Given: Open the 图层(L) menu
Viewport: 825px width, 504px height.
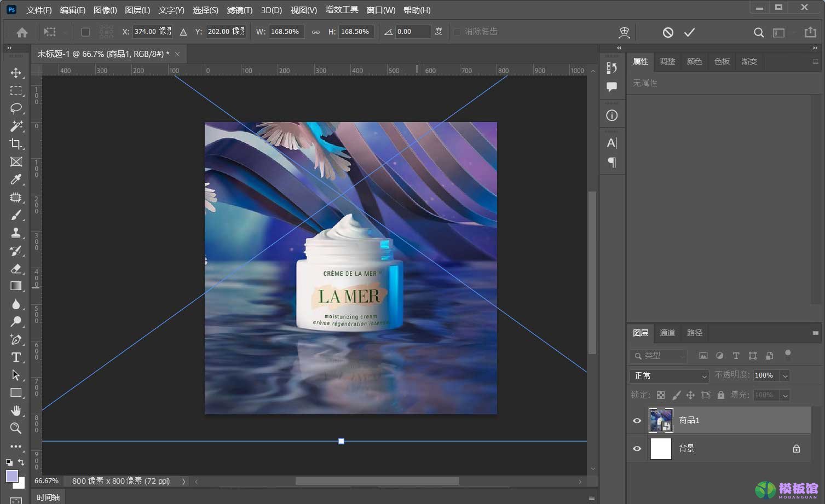Looking at the screenshot, I should tap(137, 10).
